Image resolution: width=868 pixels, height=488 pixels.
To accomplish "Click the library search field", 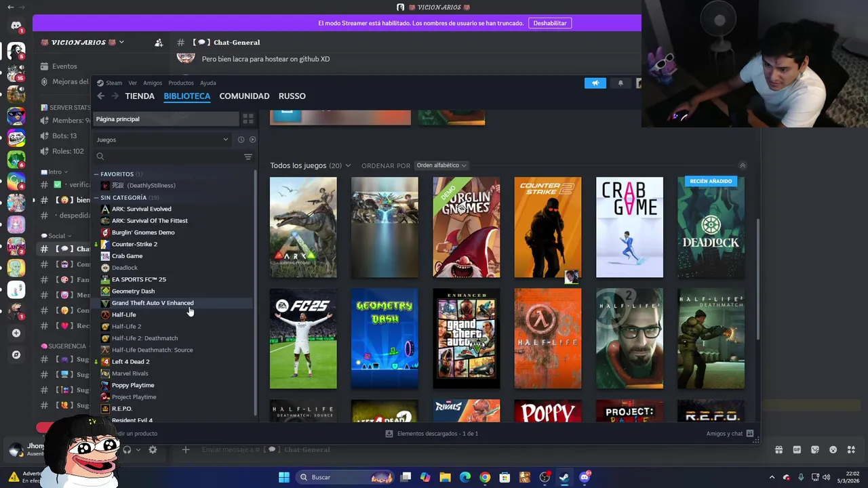I will [x=168, y=157].
